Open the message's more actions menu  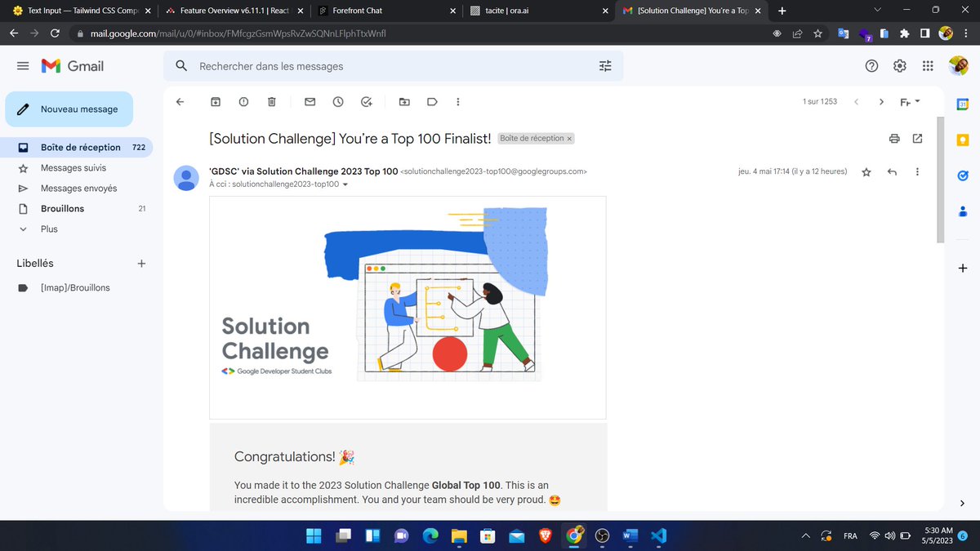[917, 171]
